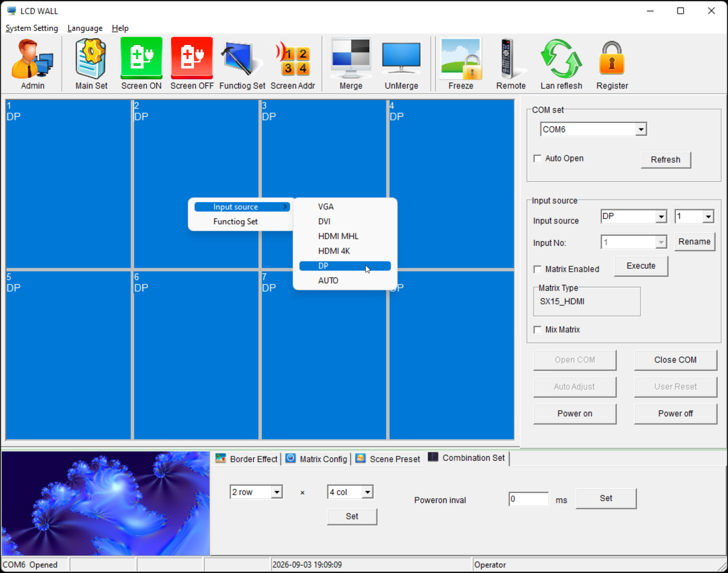Screen dimensions: 728x573
Task: Enable the Auto Open checkbox
Action: [538, 158]
